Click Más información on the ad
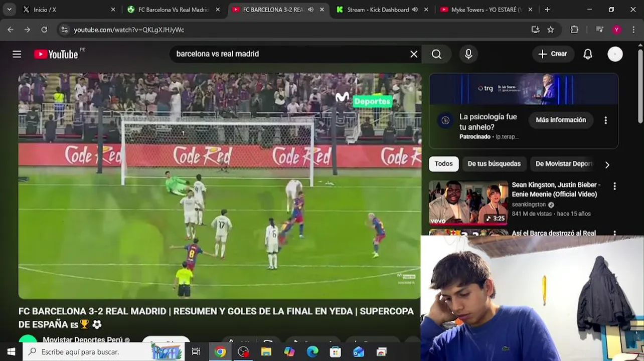 click(561, 120)
